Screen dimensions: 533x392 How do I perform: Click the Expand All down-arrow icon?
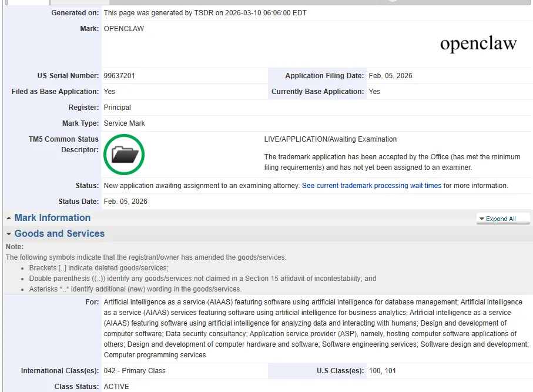pyautogui.click(x=482, y=219)
